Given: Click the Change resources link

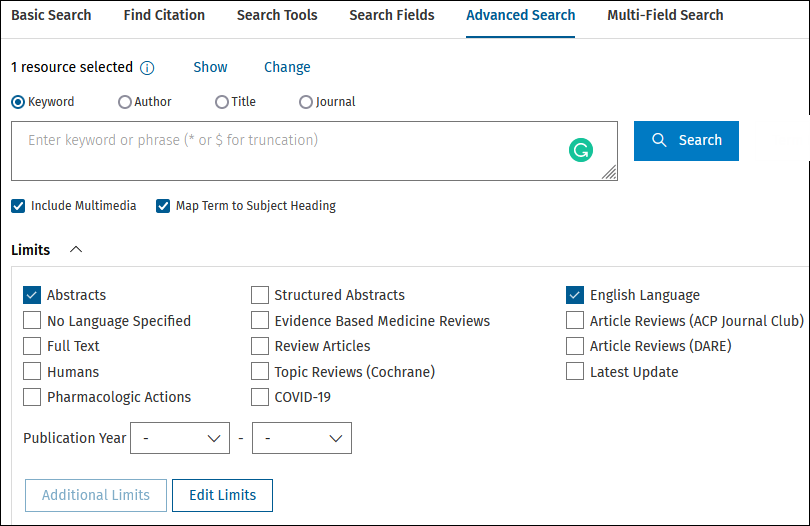Looking at the screenshot, I should [x=287, y=67].
